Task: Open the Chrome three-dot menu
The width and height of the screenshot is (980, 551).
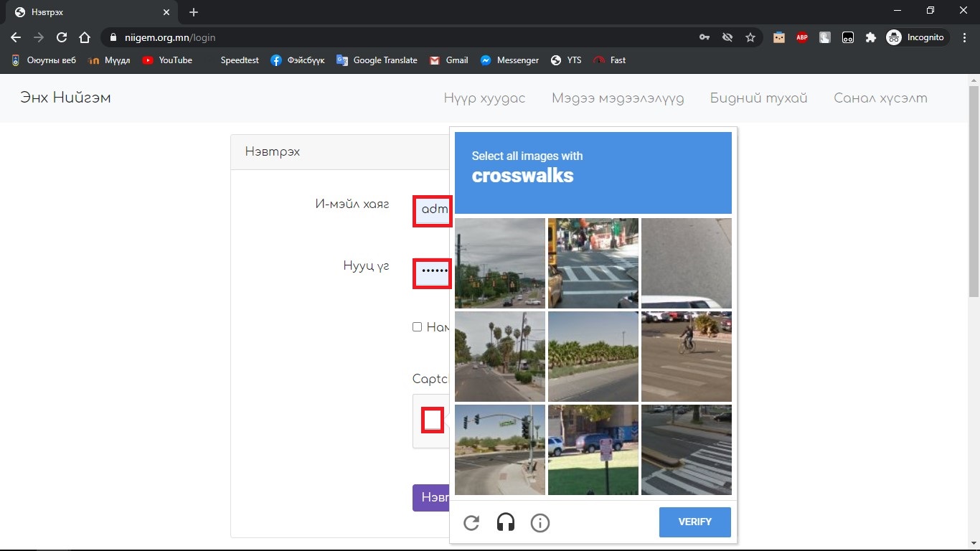Action: pos(964,37)
